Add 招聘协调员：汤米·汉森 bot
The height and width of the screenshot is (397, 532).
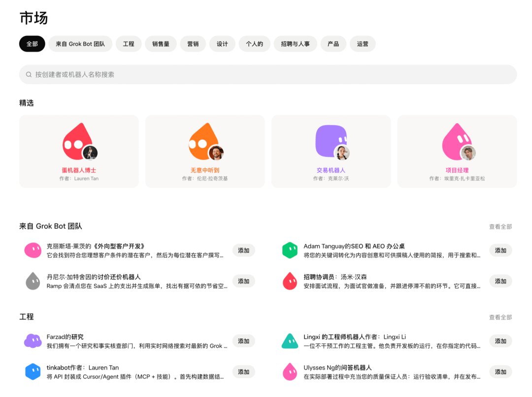click(500, 281)
